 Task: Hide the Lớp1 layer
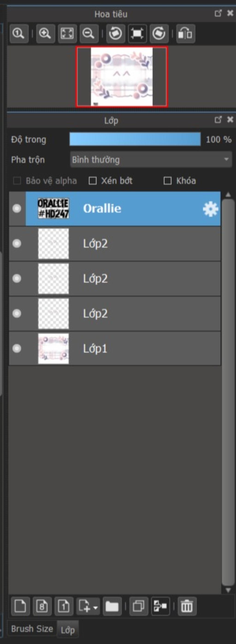click(x=17, y=348)
